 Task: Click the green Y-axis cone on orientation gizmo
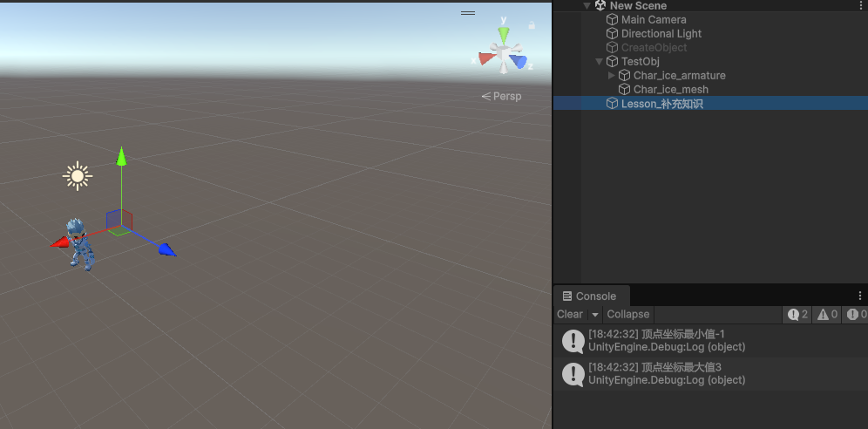[x=503, y=35]
